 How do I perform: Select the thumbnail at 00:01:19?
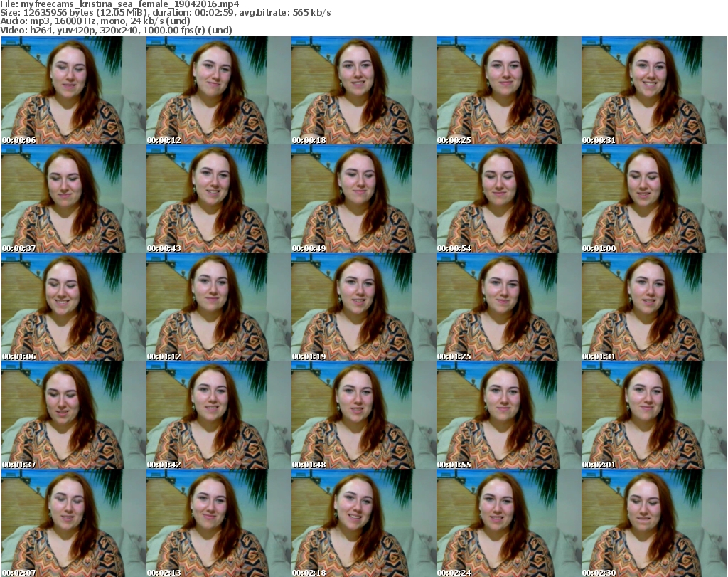(363, 307)
